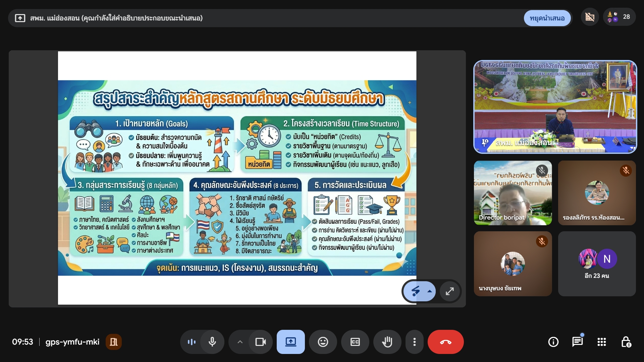Open host controls lock icon
The image size is (644, 362).
(626, 342)
